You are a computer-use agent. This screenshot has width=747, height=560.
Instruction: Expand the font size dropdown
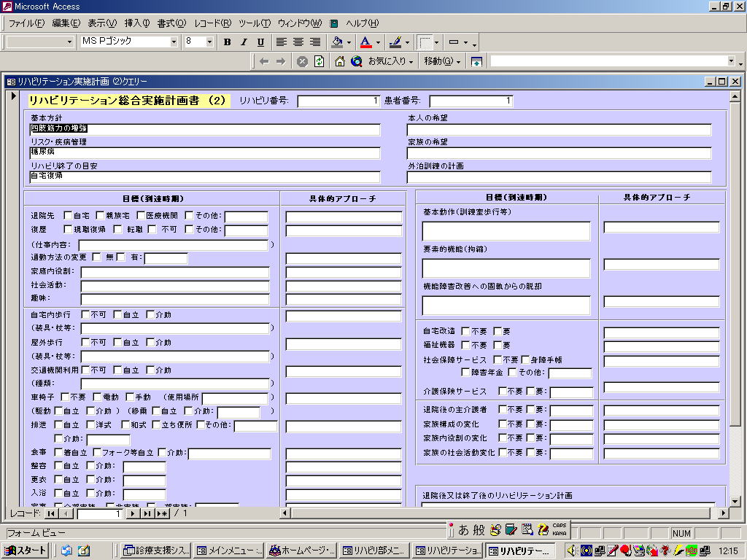tap(209, 42)
